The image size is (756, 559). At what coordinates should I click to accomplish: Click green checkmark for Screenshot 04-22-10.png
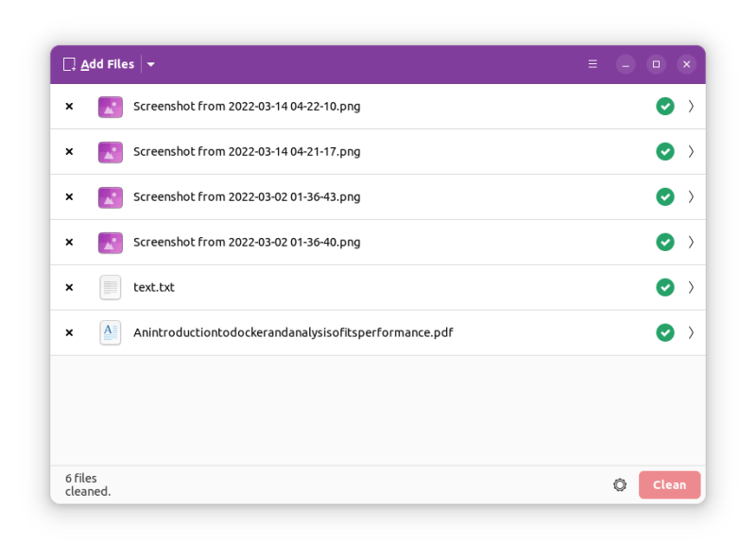(x=665, y=107)
